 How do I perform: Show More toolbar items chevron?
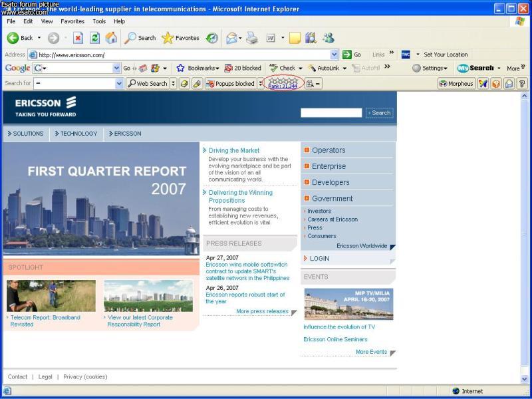click(x=523, y=66)
